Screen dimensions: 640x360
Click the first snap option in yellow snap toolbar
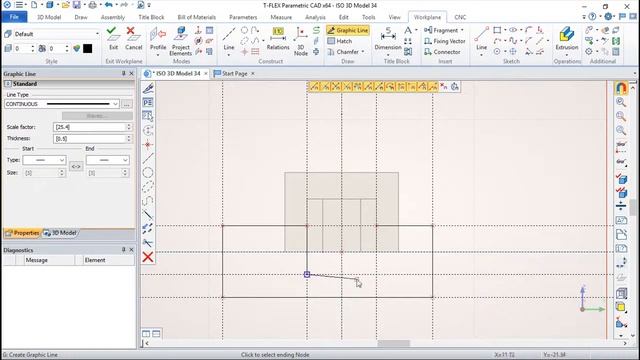[314, 87]
